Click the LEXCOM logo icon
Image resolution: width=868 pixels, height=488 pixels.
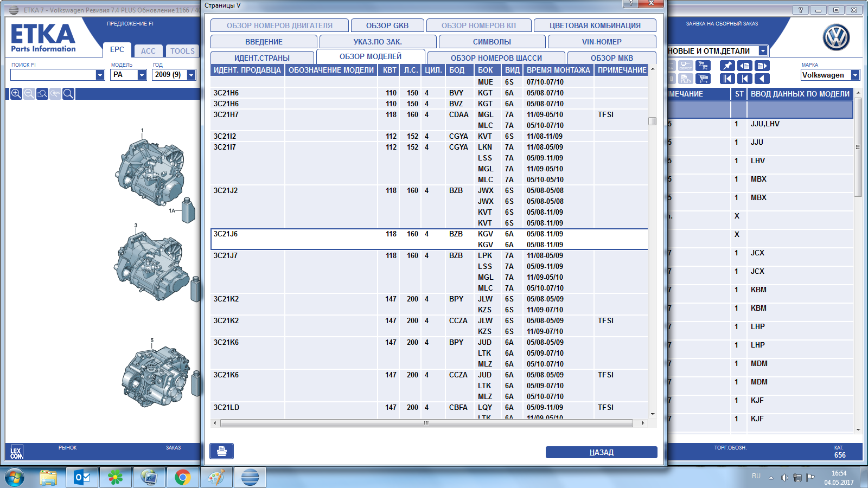(x=17, y=452)
